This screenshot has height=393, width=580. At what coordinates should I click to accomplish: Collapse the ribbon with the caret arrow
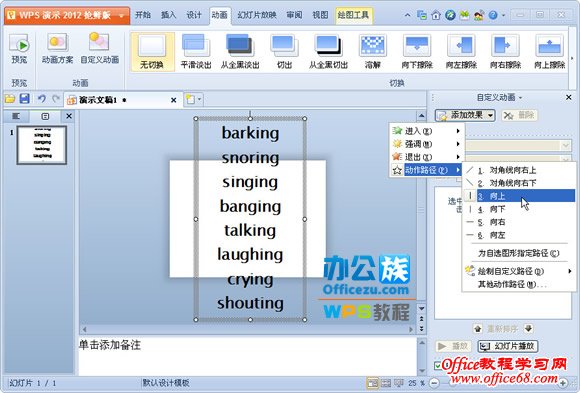coord(407,16)
